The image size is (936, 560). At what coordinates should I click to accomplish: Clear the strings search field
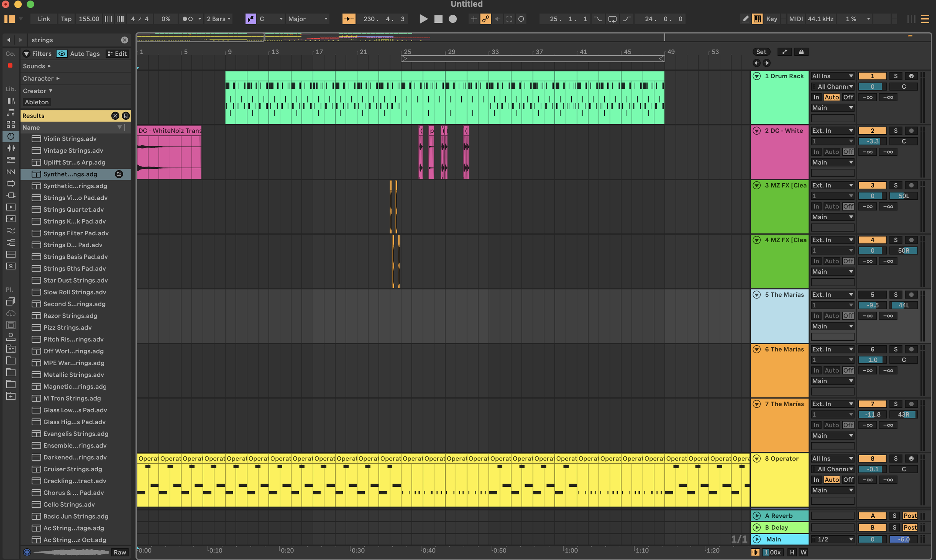[124, 40]
